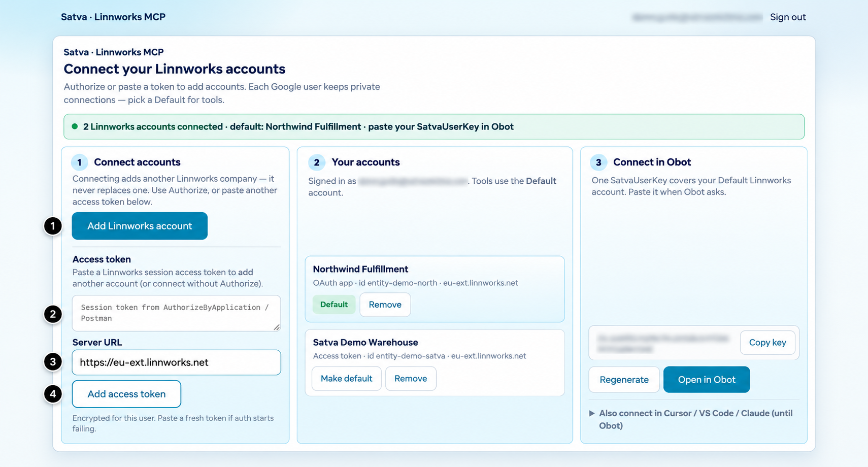Click the 'Access token' section label

(102, 259)
